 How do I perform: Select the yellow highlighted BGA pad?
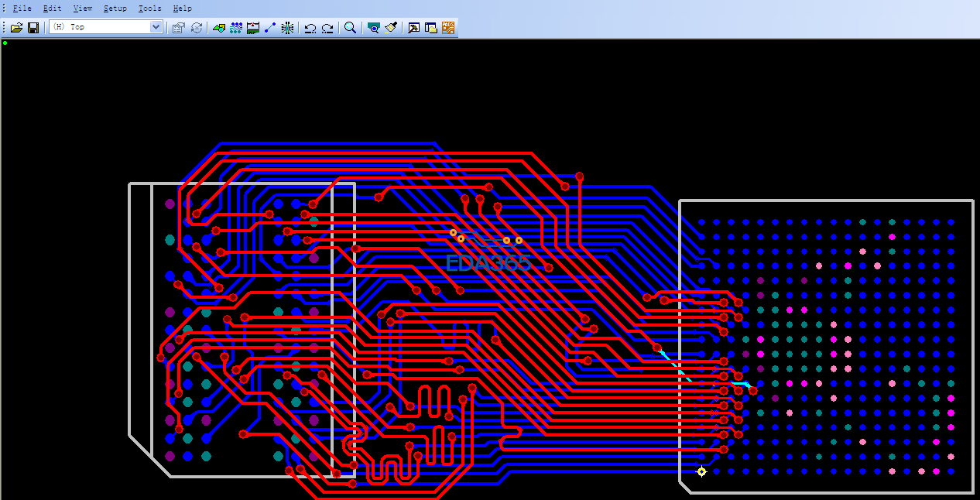(701, 471)
